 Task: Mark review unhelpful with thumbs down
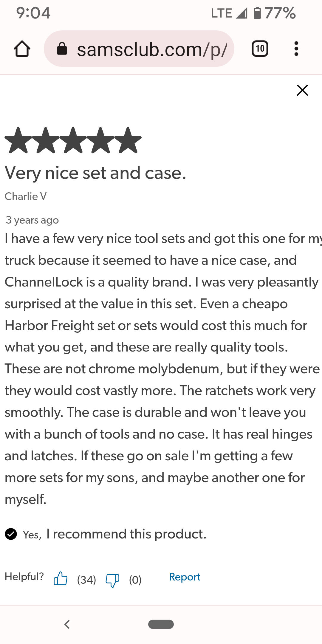click(x=112, y=580)
